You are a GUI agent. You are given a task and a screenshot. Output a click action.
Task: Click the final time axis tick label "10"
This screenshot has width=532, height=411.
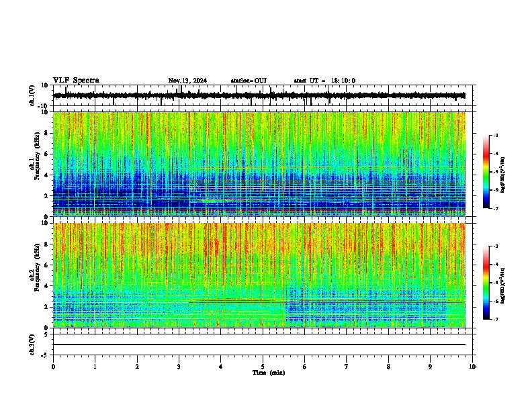click(x=472, y=367)
